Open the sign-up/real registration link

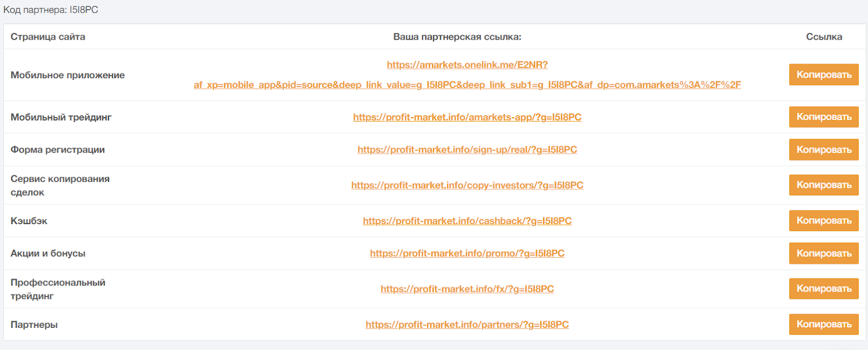tap(467, 150)
